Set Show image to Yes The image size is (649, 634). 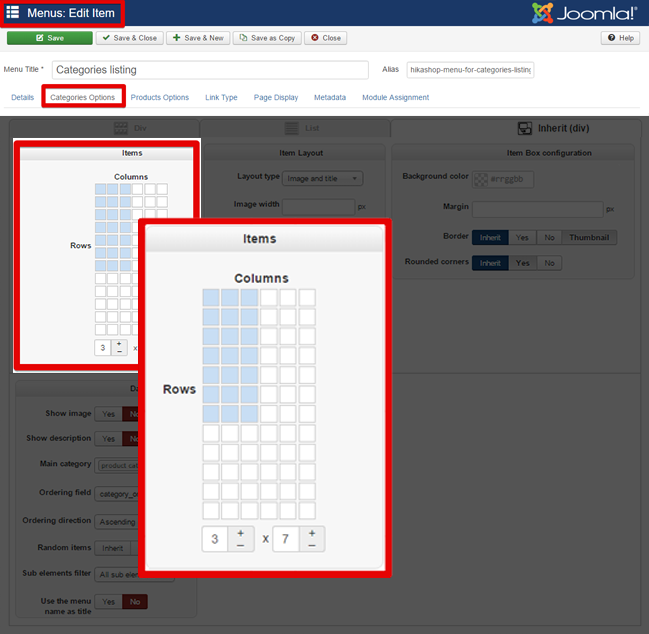pyautogui.click(x=108, y=414)
